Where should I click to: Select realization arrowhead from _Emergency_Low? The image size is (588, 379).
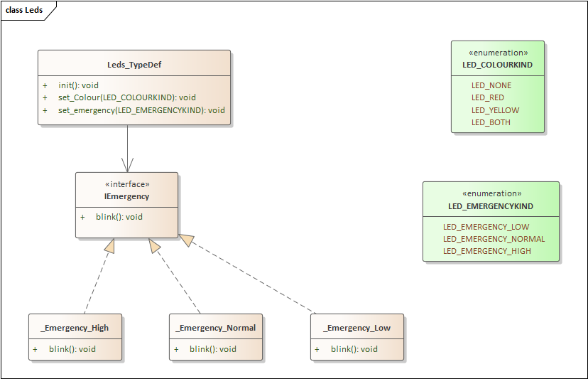pos(186,240)
